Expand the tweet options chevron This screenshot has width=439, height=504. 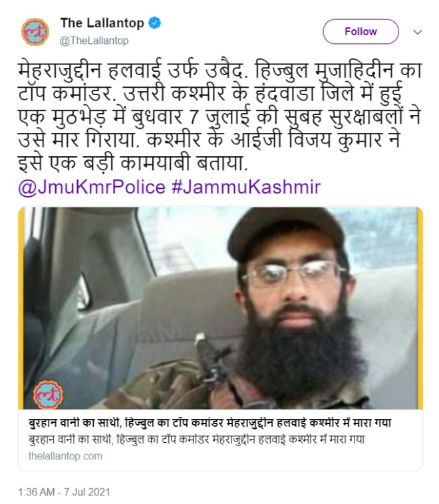[418, 32]
